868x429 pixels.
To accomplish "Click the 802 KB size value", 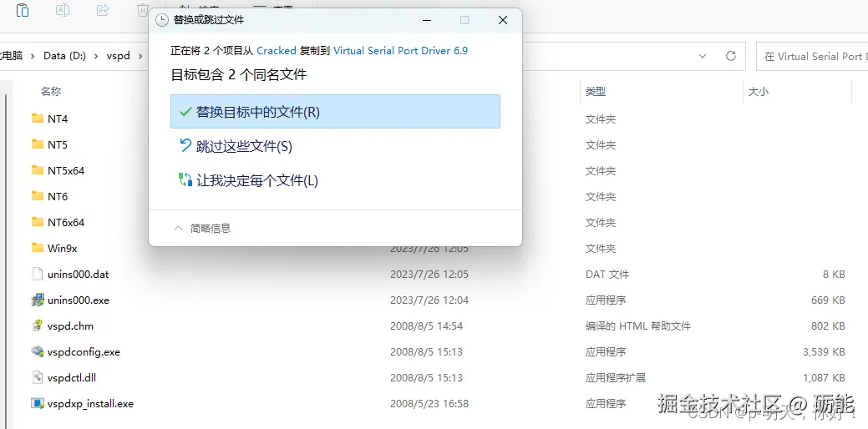I will pyautogui.click(x=828, y=326).
